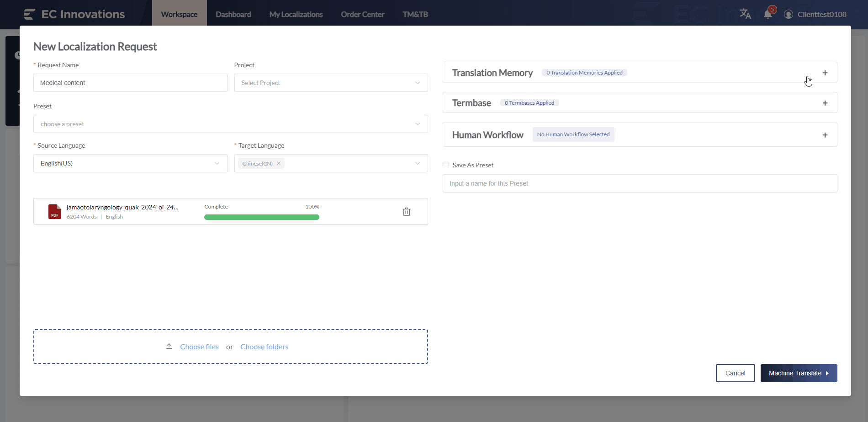Switch to the Dashboard tab
This screenshot has height=422, width=868.
click(x=233, y=14)
